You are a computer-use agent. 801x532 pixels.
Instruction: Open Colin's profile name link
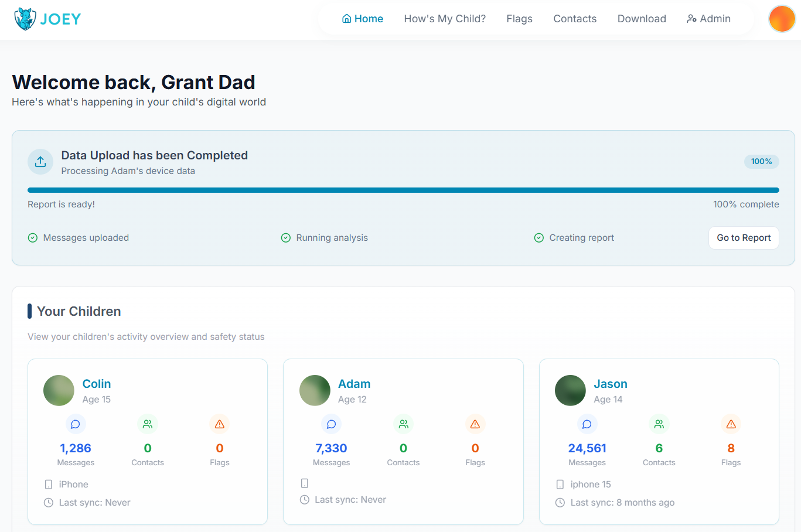coord(97,384)
